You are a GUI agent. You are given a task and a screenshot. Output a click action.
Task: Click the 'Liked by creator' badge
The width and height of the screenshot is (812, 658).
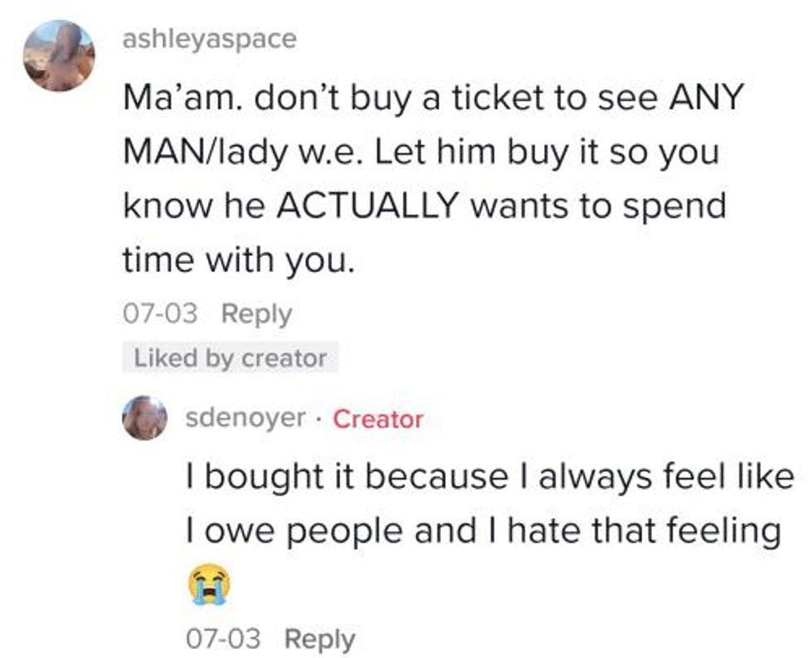tap(230, 359)
